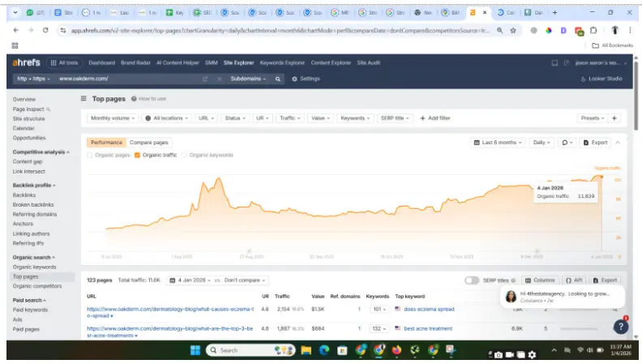
Task: Collapse the chart panel with chevron
Action: (618, 143)
